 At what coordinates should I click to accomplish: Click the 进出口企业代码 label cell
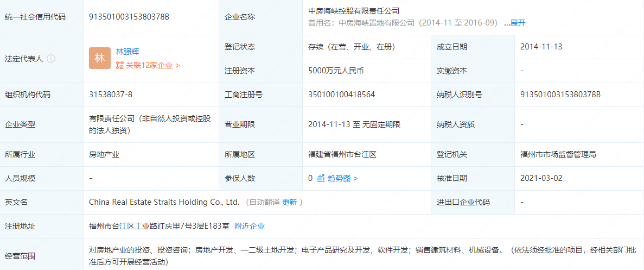473,202
